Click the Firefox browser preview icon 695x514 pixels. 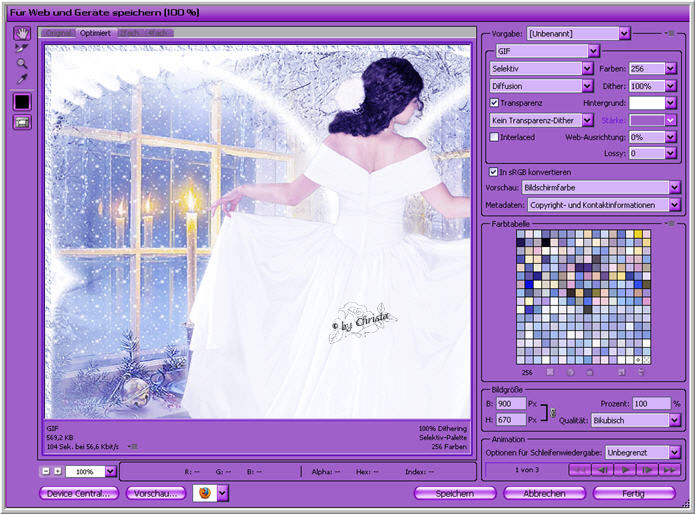[x=204, y=493]
